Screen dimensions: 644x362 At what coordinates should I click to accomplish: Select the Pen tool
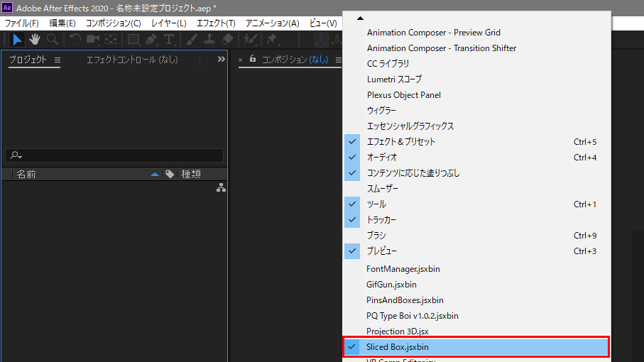pos(151,40)
